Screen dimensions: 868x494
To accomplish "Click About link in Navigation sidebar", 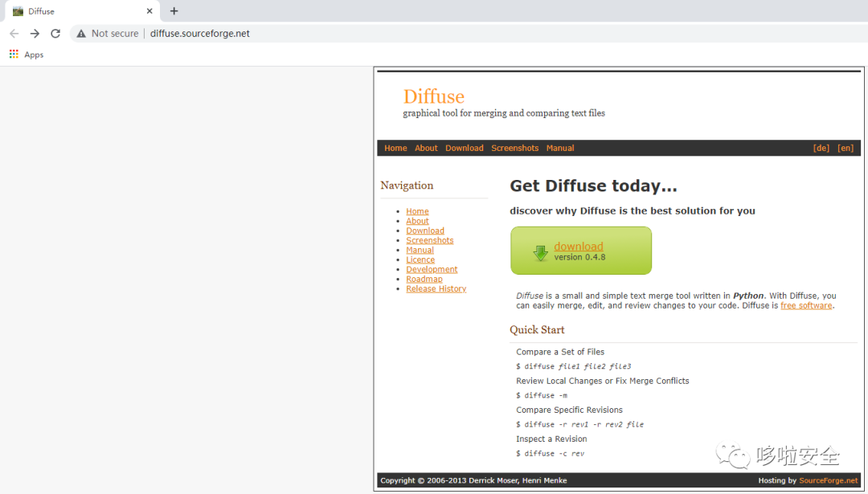I will point(417,221).
